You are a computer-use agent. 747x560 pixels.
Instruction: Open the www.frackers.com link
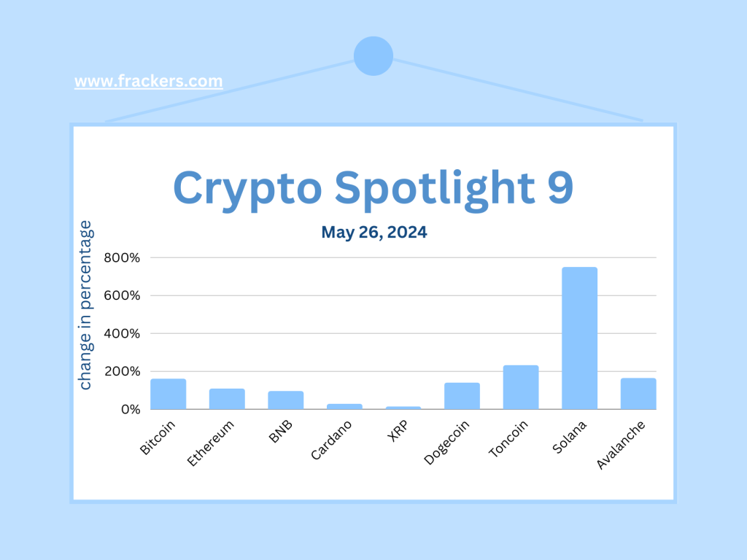pyautogui.click(x=148, y=81)
